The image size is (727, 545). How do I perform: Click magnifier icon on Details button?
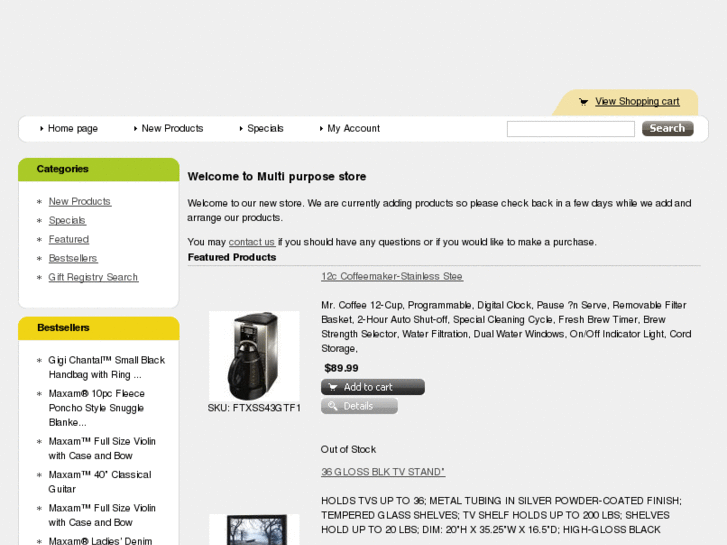(332, 406)
